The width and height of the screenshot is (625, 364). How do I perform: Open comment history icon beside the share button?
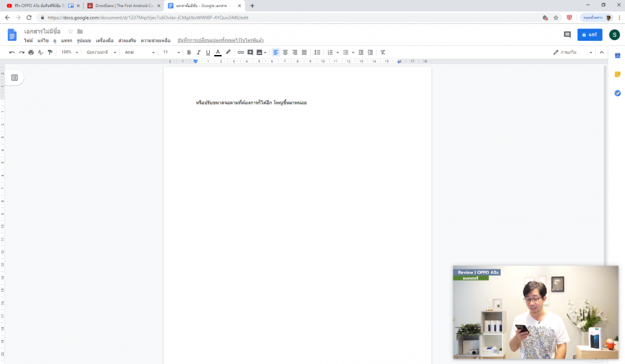pos(567,34)
